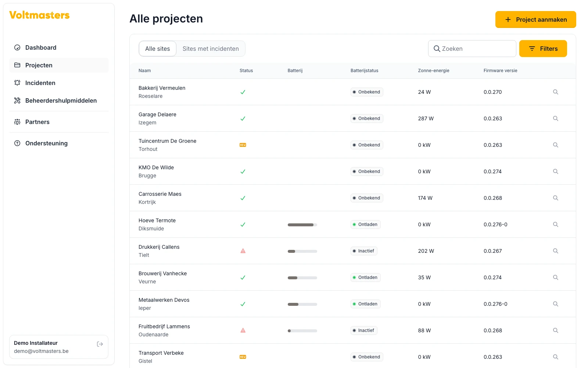Go to Projecten in sidebar
The image size is (588, 368).
click(59, 65)
